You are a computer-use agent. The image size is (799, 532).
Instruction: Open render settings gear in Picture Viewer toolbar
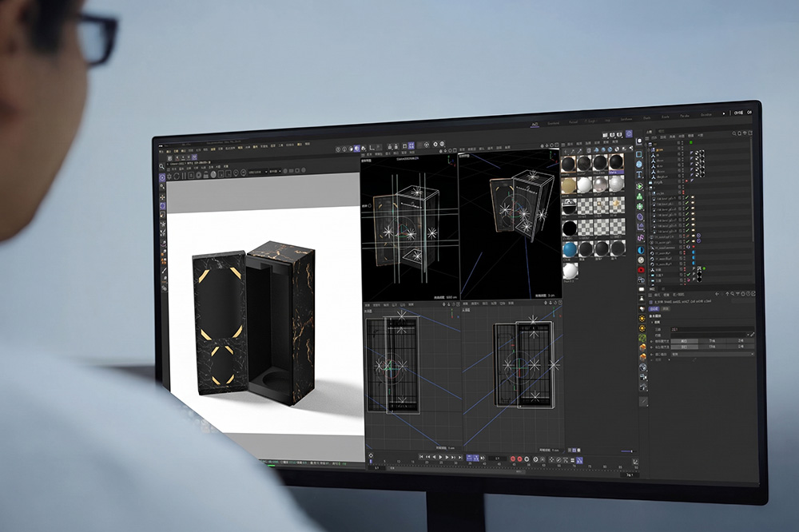click(x=169, y=177)
